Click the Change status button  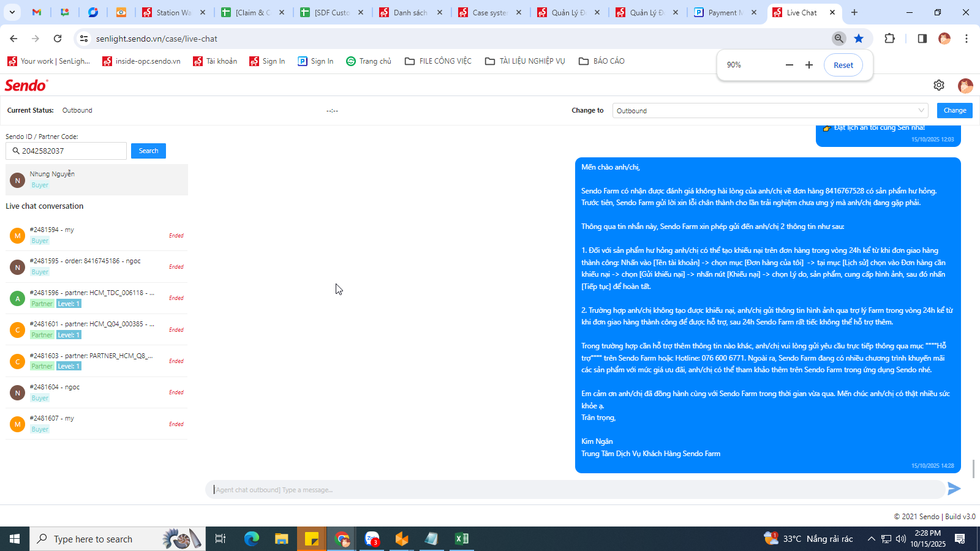[x=955, y=110]
